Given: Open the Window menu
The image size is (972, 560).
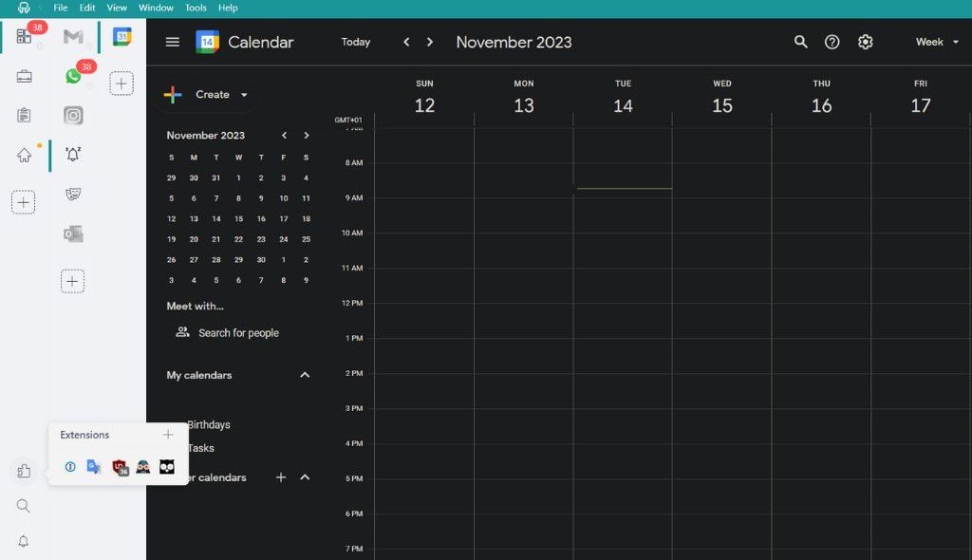Looking at the screenshot, I should point(156,8).
